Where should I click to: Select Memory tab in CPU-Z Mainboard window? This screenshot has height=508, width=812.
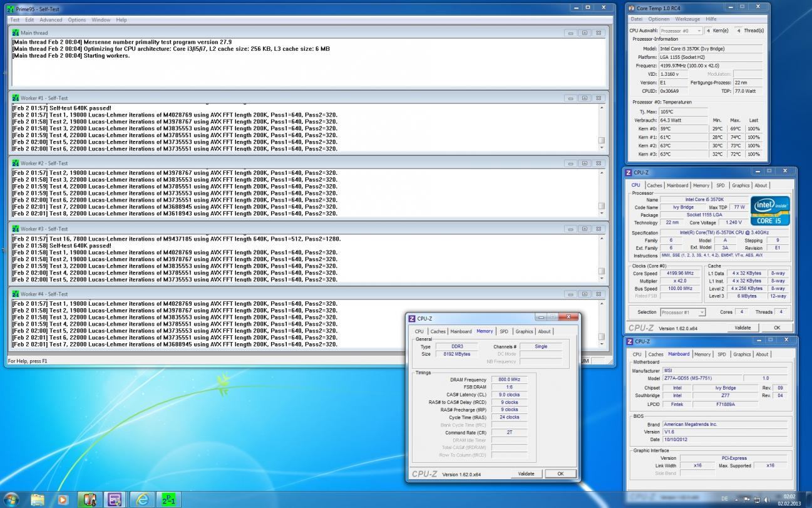click(702, 355)
